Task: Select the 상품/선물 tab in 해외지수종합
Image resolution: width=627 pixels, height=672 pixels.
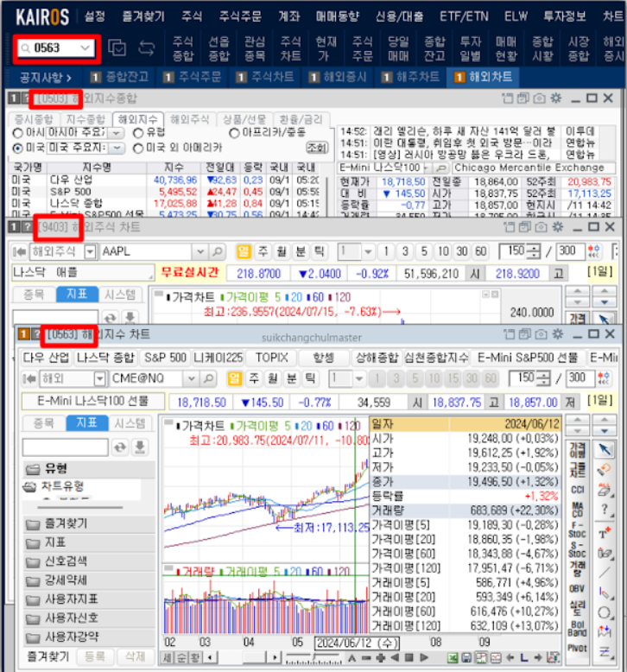Action: (244, 119)
